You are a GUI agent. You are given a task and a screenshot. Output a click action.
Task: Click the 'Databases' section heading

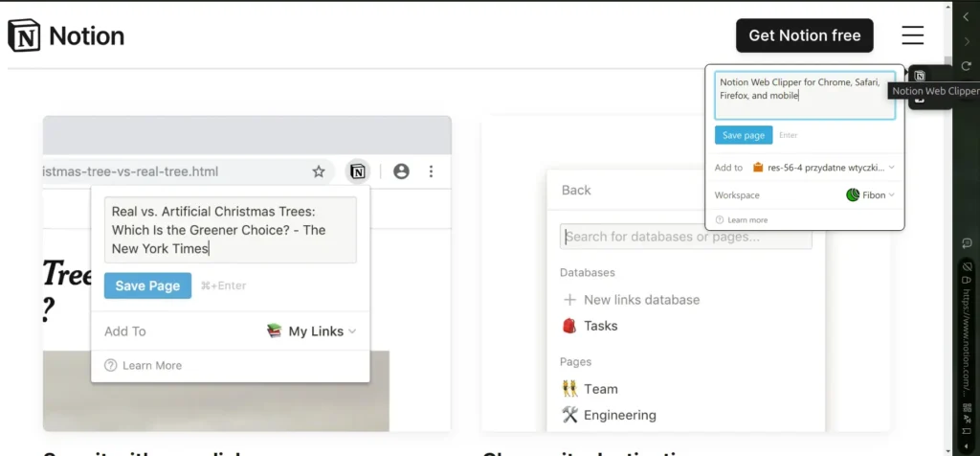[x=587, y=273]
